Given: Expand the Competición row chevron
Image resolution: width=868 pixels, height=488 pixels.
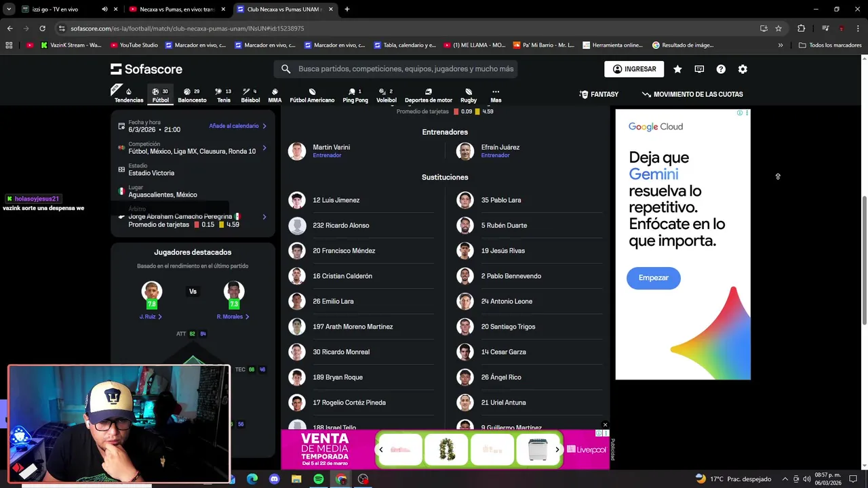Looking at the screenshot, I should coord(264,148).
